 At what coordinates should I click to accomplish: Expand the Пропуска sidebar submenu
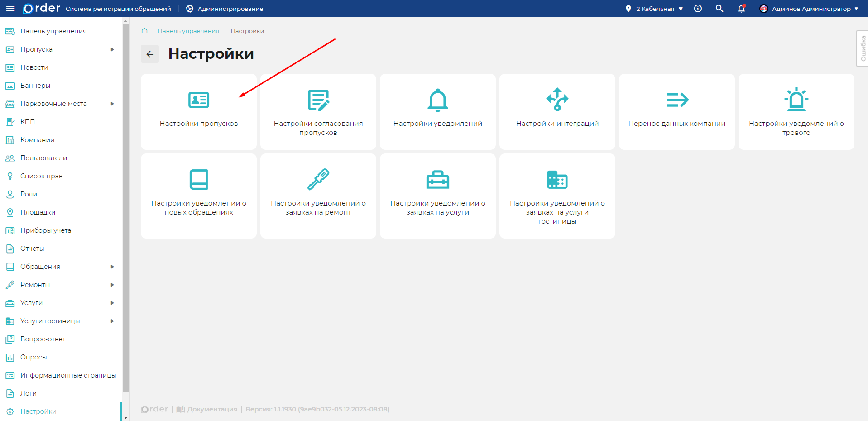(112, 49)
